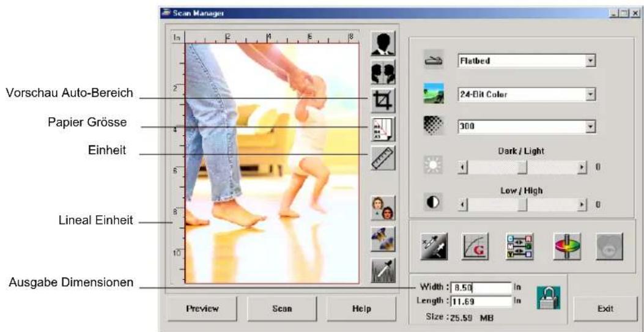Click the half-circle contrast icon
This screenshot has height=332, width=644.
(434, 203)
